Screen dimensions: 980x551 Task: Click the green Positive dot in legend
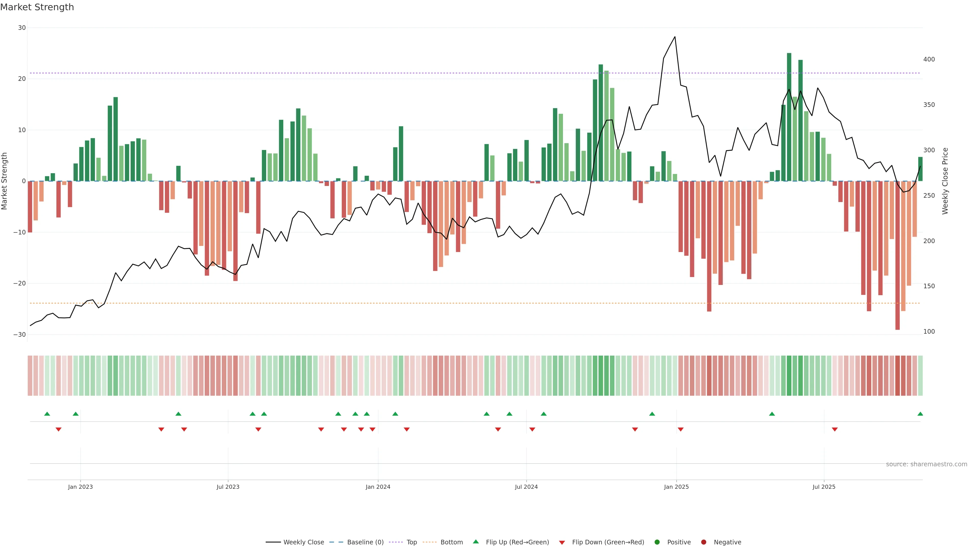[657, 542]
